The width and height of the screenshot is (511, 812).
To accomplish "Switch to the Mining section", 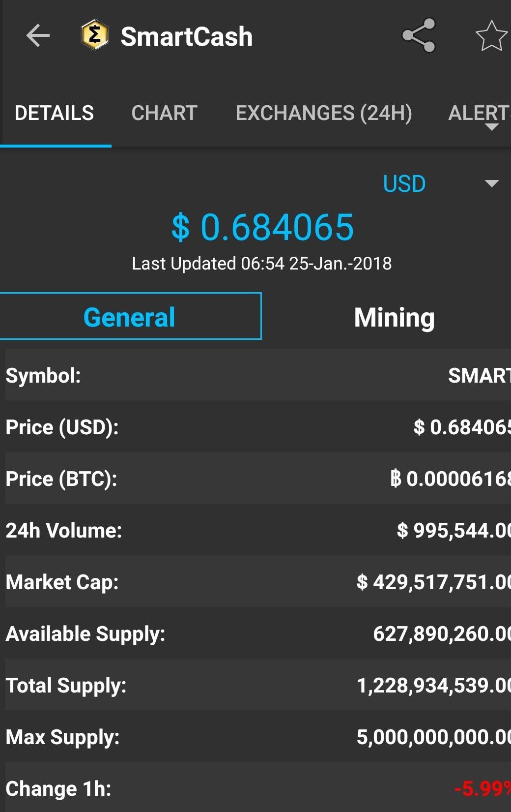I will pos(394,317).
